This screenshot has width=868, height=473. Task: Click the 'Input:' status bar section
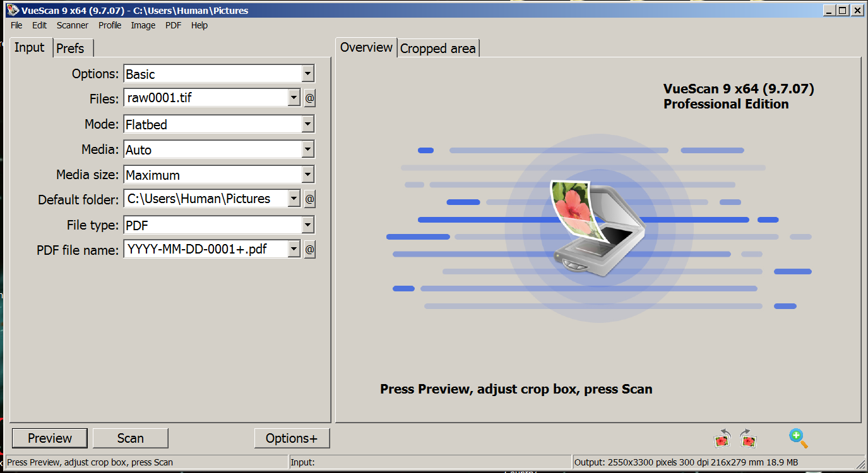click(430, 462)
